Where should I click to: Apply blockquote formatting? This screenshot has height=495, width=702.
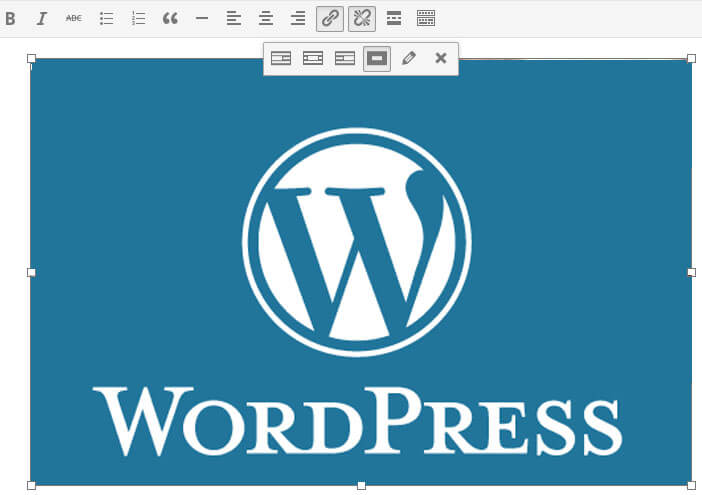[x=171, y=18]
